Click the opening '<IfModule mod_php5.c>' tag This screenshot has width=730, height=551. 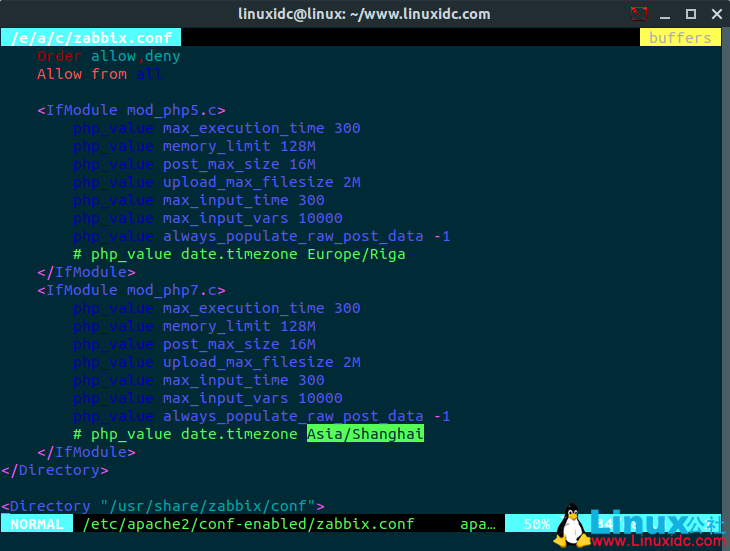tap(131, 110)
